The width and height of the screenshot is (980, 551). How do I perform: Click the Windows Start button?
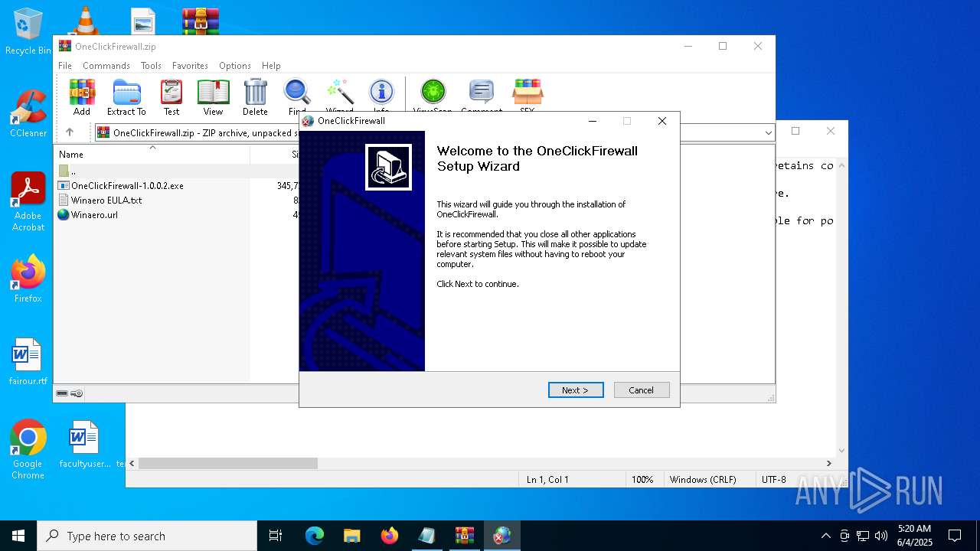tap(18, 536)
